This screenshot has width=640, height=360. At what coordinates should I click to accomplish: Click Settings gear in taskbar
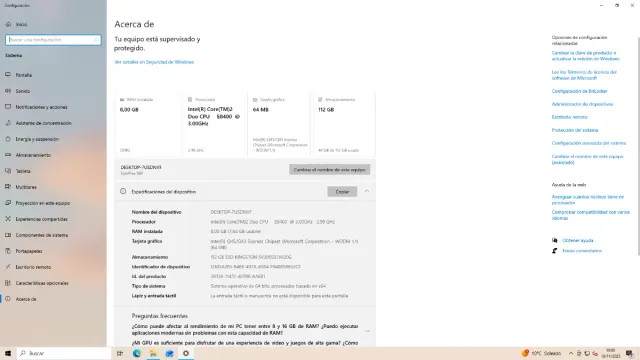[186, 353]
